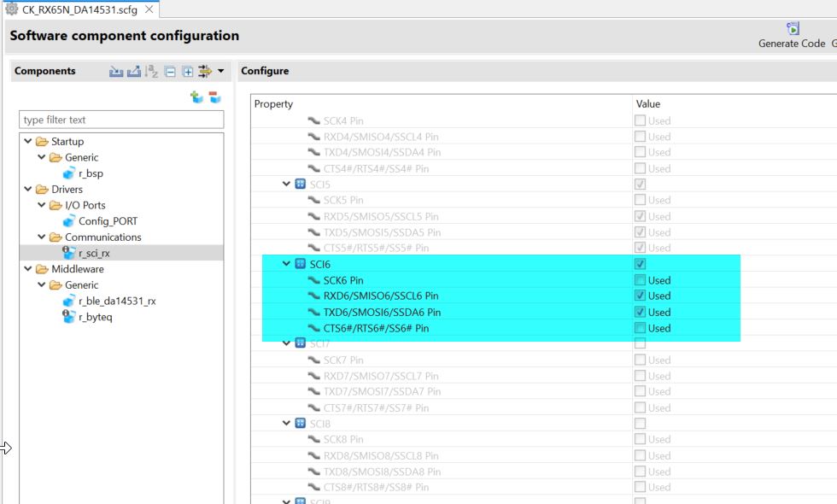Uncheck RXD6/SMISO6/SSCL6 Pin Used checkbox

pos(640,296)
